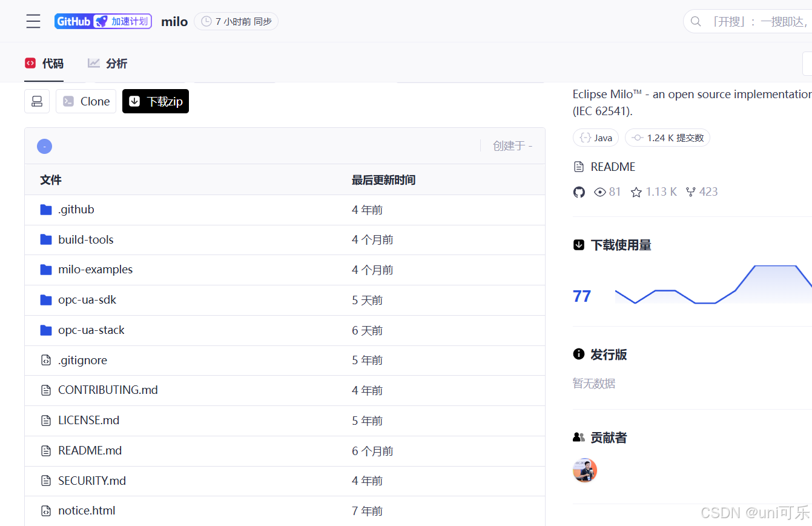Open the README.md file
812x526 pixels.
click(90, 450)
